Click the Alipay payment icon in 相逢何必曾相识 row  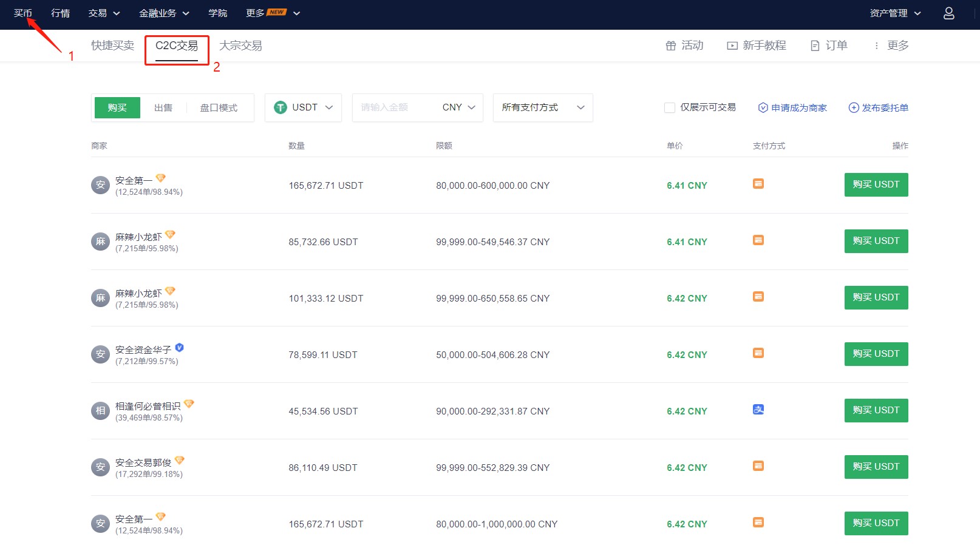click(758, 409)
